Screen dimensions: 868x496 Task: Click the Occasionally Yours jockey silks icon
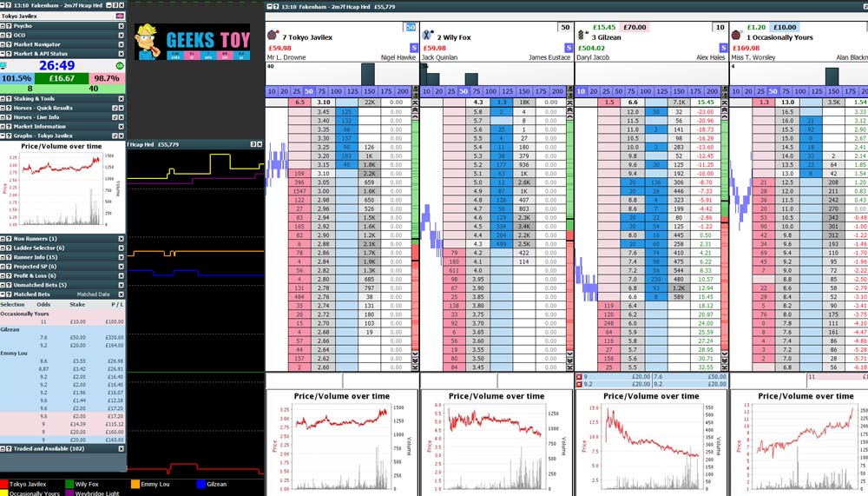tap(736, 36)
